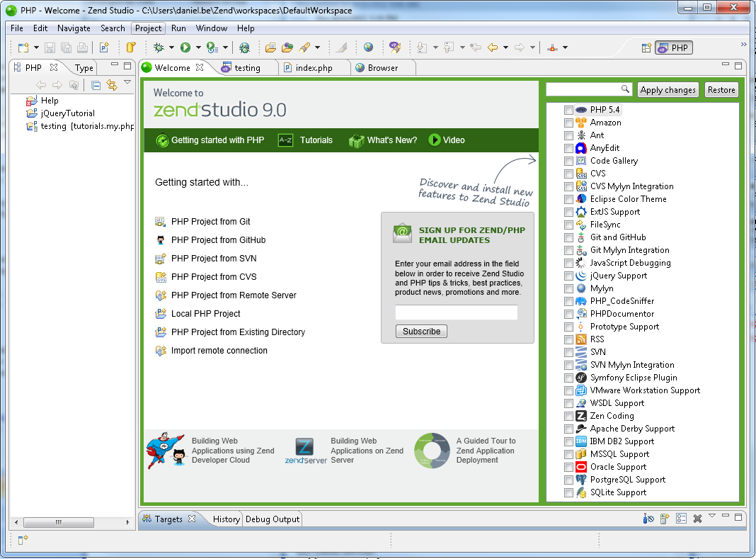
Task: Open PHP Explorer view menu triangle
Action: (127, 83)
